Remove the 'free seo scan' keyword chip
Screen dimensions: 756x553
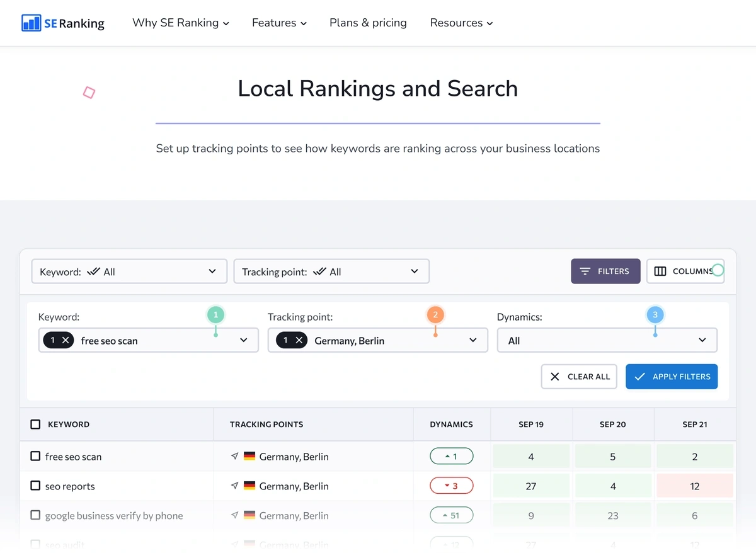pos(66,339)
